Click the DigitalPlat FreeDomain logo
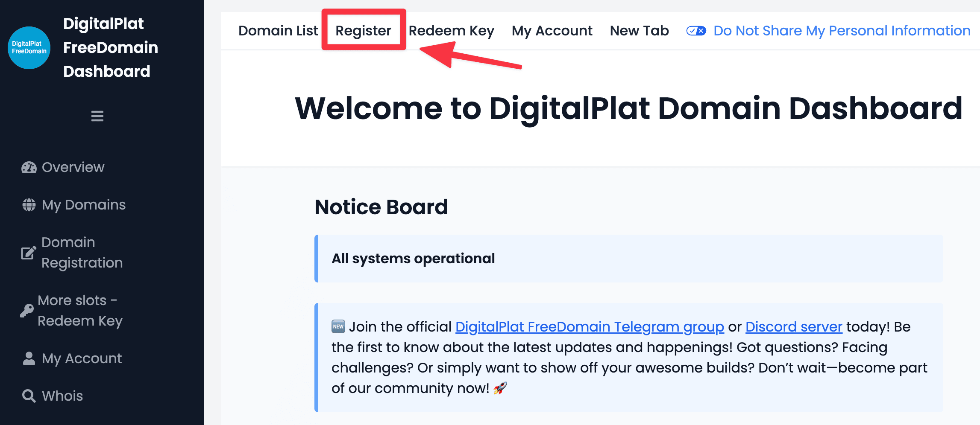The height and width of the screenshot is (425, 980). click(29, 47)
